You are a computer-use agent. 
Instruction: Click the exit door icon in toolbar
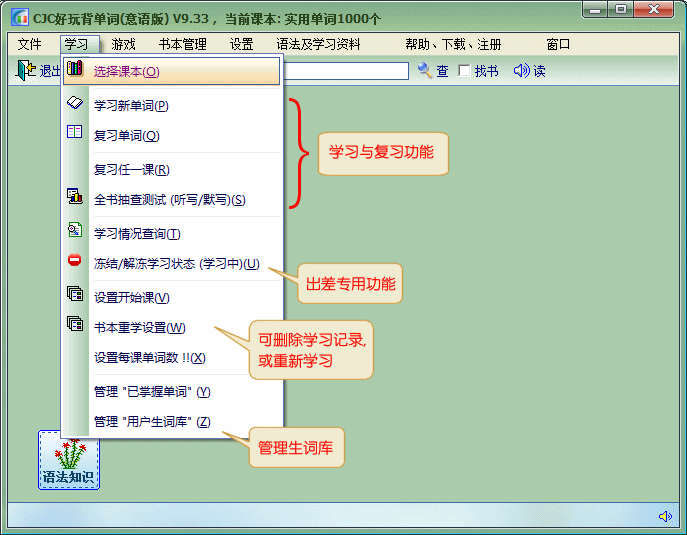25,71
